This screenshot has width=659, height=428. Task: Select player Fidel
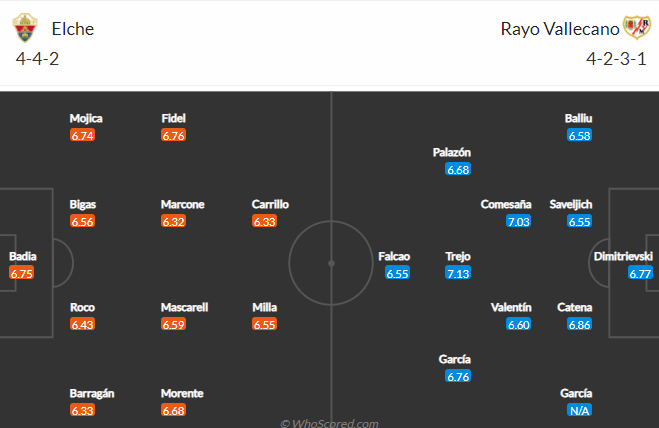pos(173,119)
